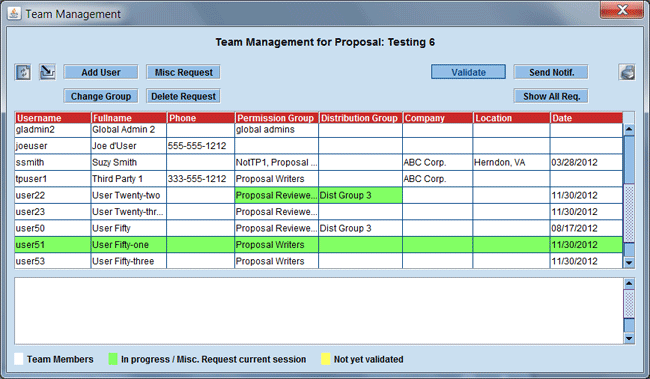The height and width of the screenshot is (379, 650).
Task: Click the User Fifty-three fullname cell
Action: coord(129,261)
